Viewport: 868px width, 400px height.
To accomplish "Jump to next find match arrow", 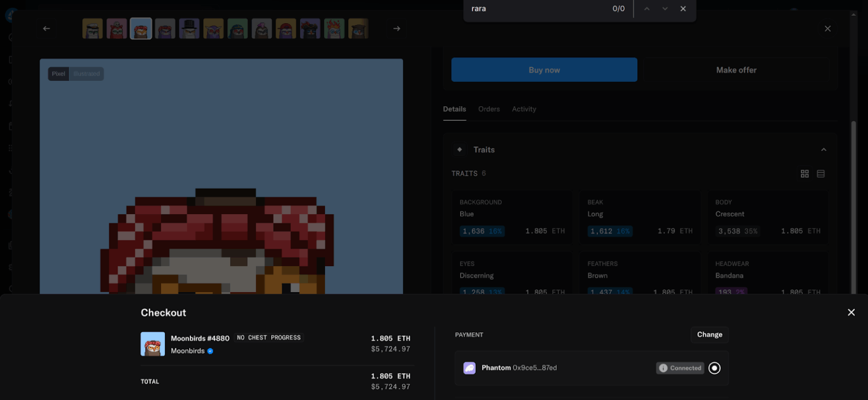I will pos(665,8).
